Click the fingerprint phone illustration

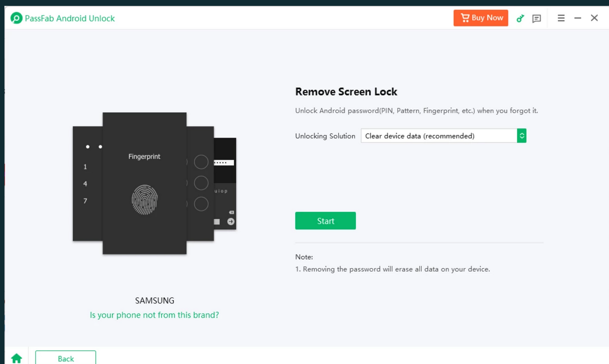[x=144, y=183]
